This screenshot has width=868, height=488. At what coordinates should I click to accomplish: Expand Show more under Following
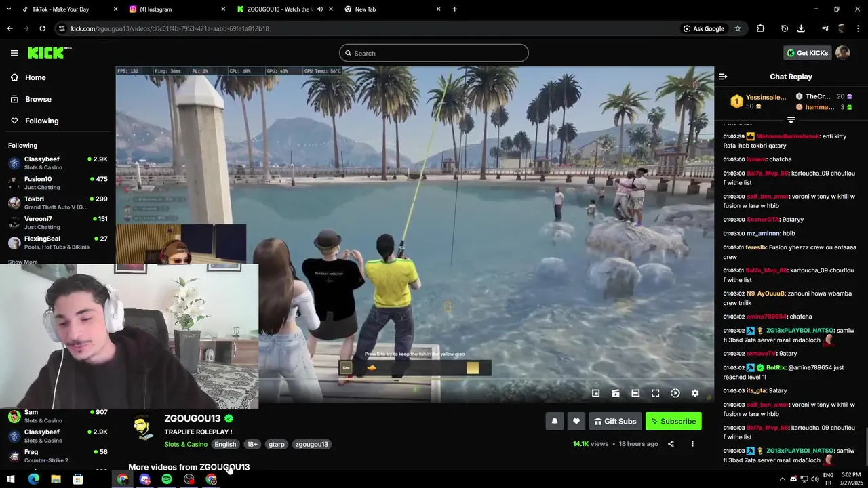[23, 262]
